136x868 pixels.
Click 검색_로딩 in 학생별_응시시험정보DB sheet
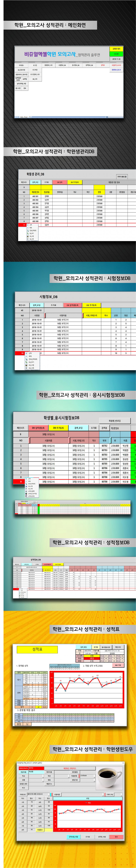78,428
